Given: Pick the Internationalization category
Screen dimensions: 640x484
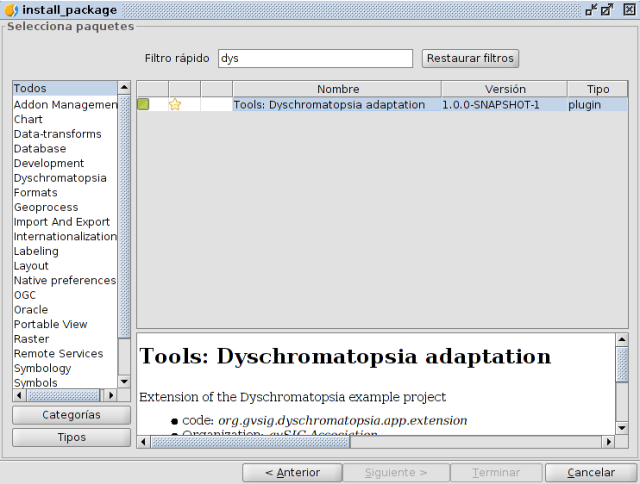Looking at the screenshot, I should point(65,237).
